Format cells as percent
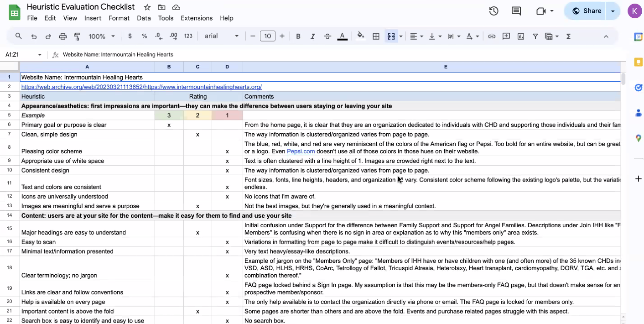This screenshot has height=324, width=644. tap(145, 36)
